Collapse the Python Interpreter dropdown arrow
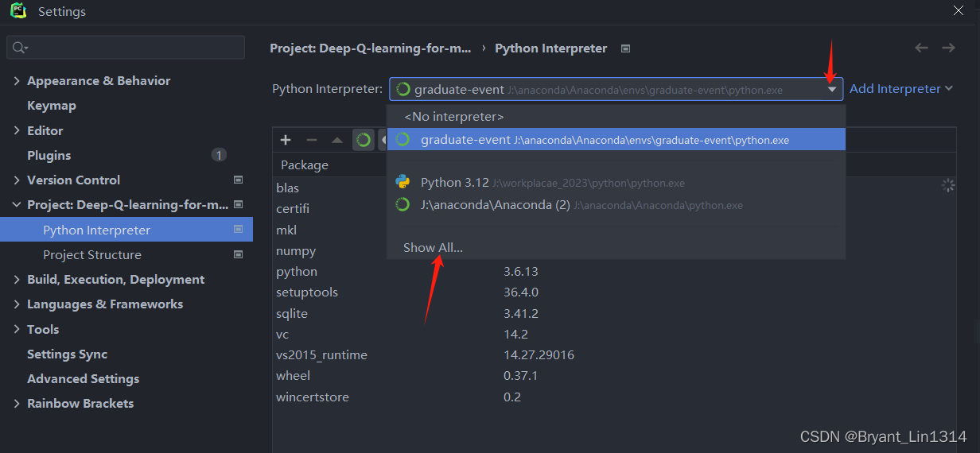The image size is (980, 453). [x=831, y=90]
